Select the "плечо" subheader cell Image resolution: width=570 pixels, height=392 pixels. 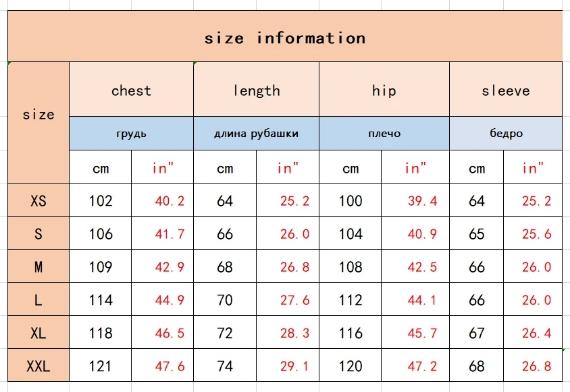click(384, 134)
